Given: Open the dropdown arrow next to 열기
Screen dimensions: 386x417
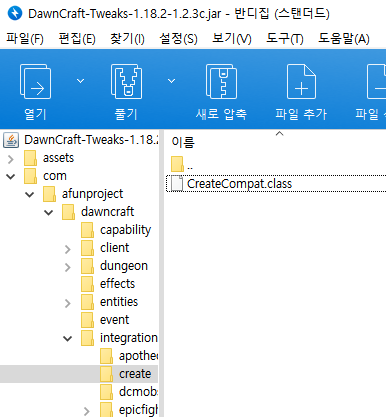Looking at the screenshot, I should coord(80,81).
